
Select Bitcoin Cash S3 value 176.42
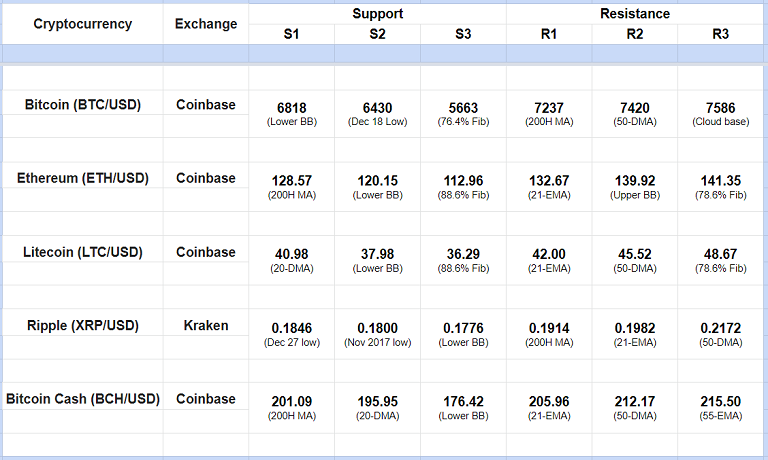463,402
